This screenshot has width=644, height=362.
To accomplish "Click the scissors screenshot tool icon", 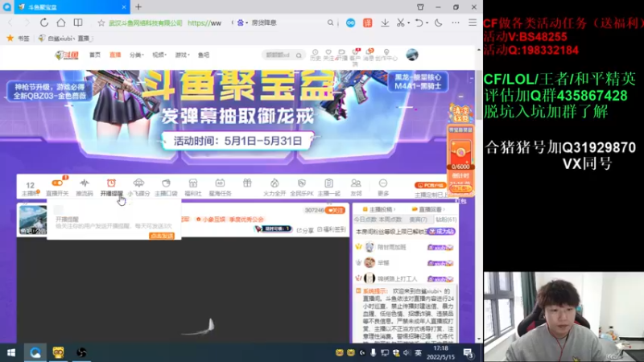I will tap(400, 23).
